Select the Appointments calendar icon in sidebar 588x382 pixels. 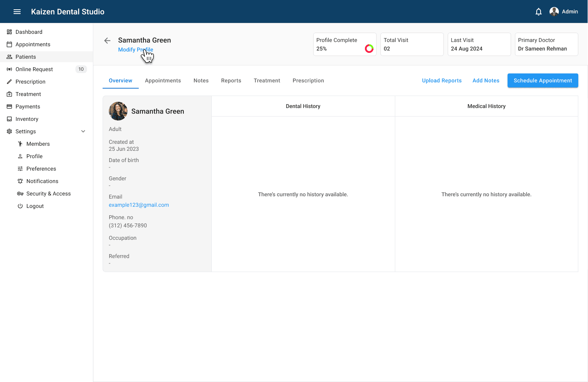click(x=9, y=44)
